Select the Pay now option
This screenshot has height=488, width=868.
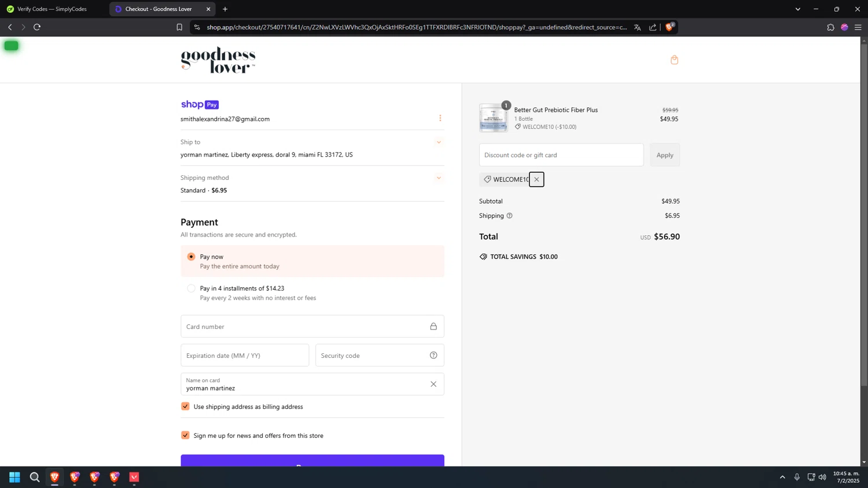(191, 257)
